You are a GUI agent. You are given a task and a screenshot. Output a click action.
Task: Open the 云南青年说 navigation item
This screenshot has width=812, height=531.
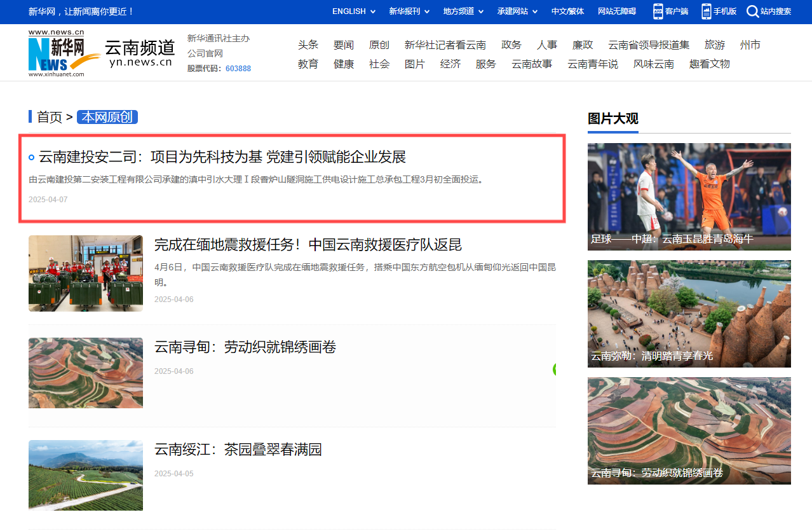593,64
